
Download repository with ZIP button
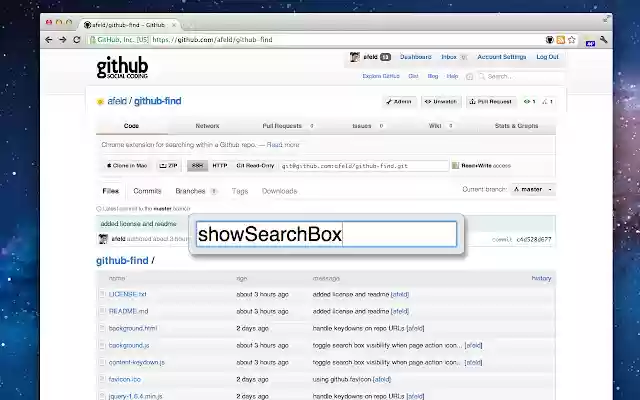pyautogui.click(x=169, y=166)
